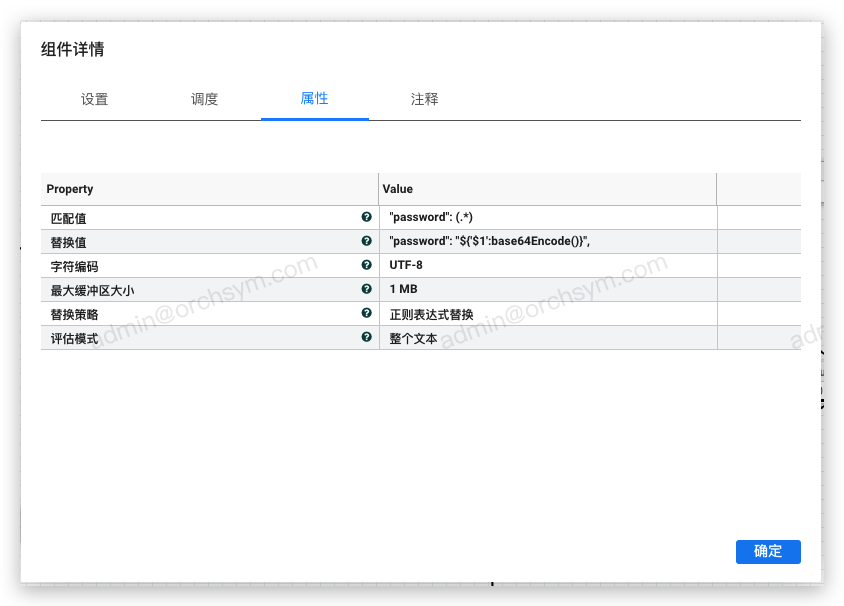Screen dimensions: 844x606
Task: Click help icon beside 评估模式 property
Action: tap(366, 337)
